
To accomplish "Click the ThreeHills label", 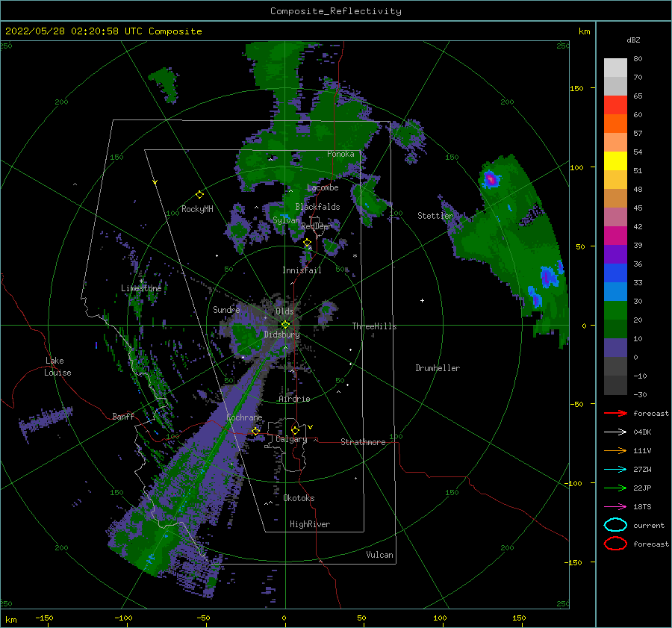I will point(374,326).
